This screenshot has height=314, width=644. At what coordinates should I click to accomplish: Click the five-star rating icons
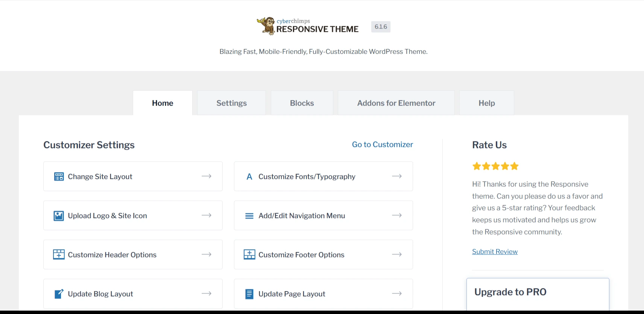click(x=495, y=166)
